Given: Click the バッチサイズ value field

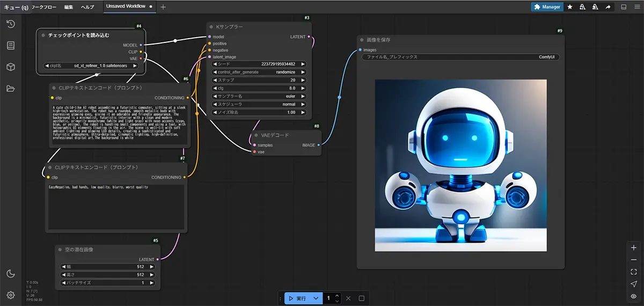Looking at the screenshot, I should point(108,282).
